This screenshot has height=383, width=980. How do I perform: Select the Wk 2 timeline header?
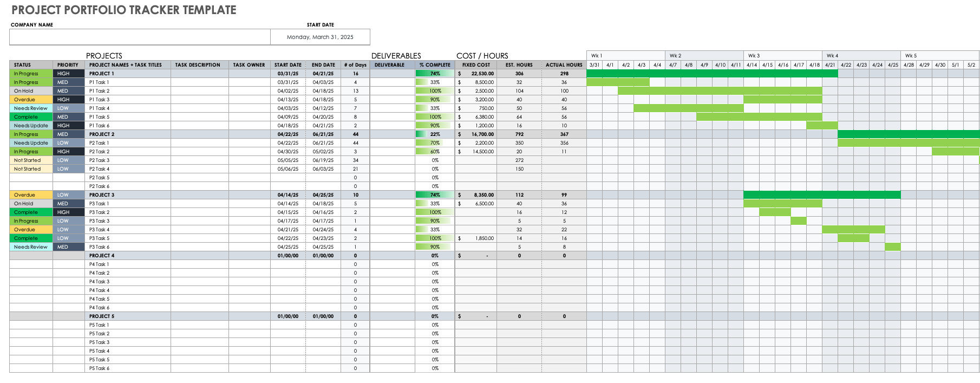click(704, 56)
